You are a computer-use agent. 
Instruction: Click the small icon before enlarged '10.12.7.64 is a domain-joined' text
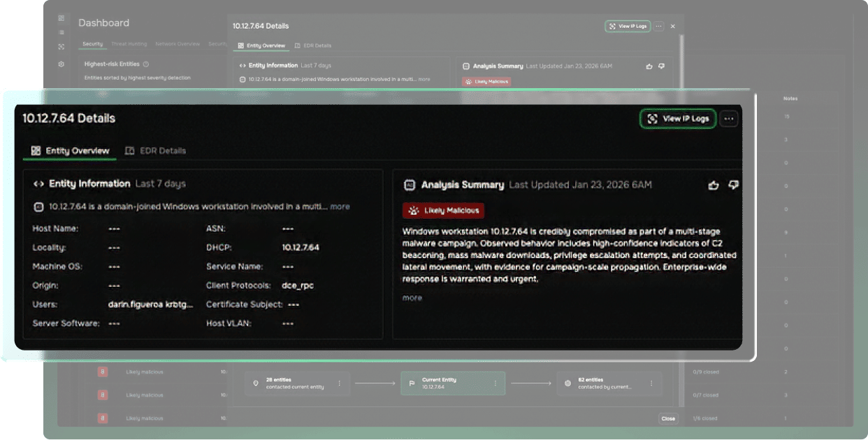click(x=38, y=207)
